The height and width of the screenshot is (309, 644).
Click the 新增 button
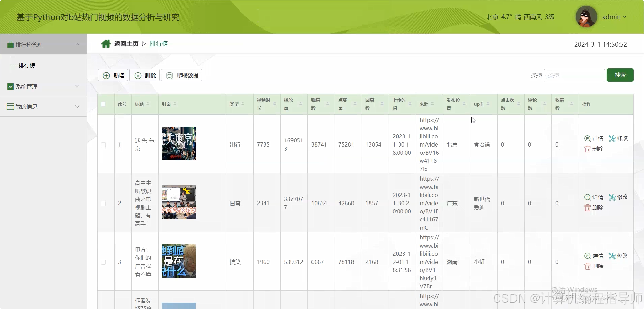click(x=113, y=75)
